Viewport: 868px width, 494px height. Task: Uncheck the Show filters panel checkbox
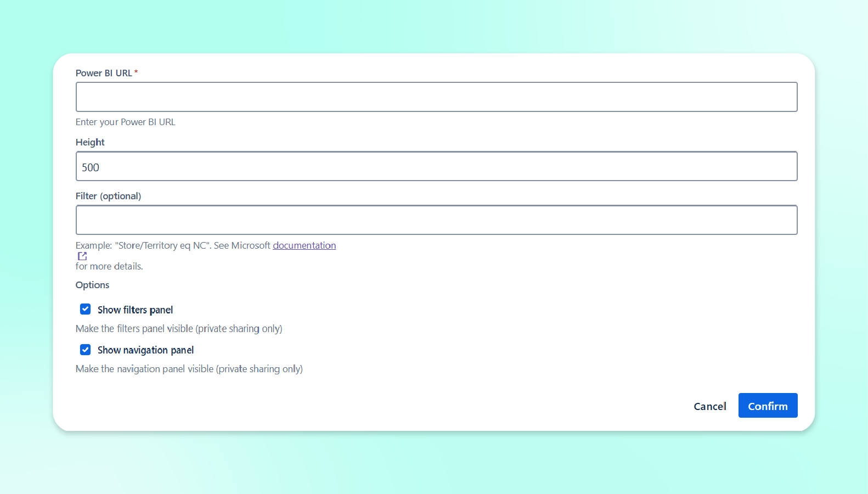tap(86, 309)
